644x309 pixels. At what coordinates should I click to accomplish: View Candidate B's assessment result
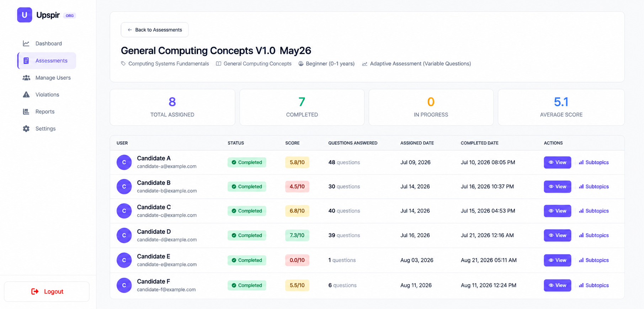557,187
